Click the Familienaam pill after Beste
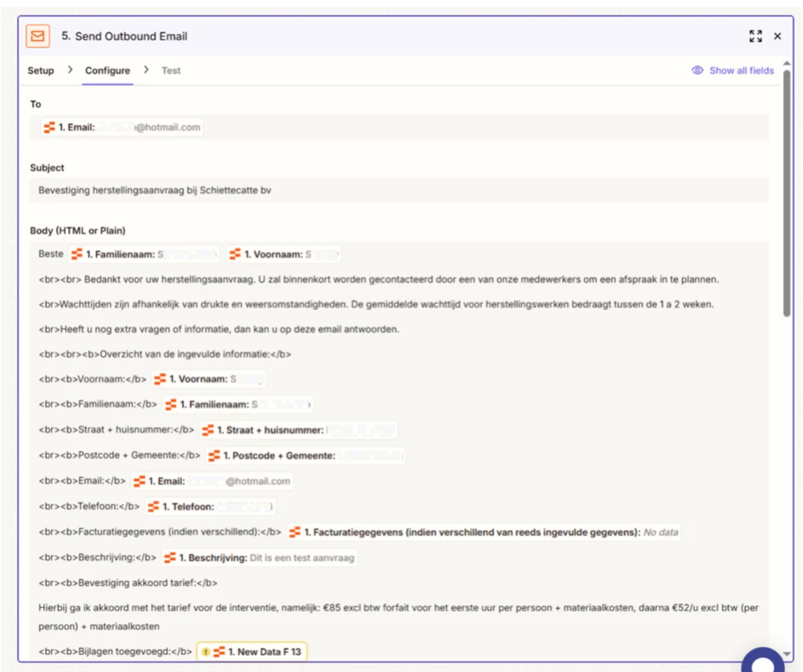This screenshot has height=672, width=803. pos(144,255)
